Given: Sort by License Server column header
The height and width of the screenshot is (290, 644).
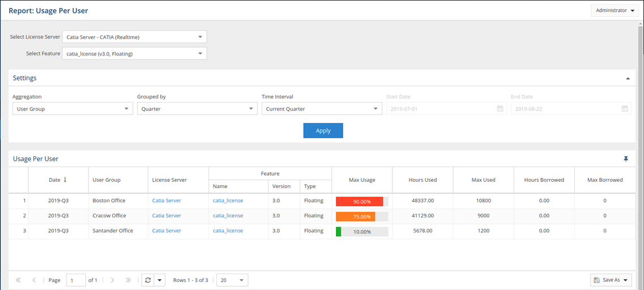Looking at the screenshot, I should click(178, 180).
